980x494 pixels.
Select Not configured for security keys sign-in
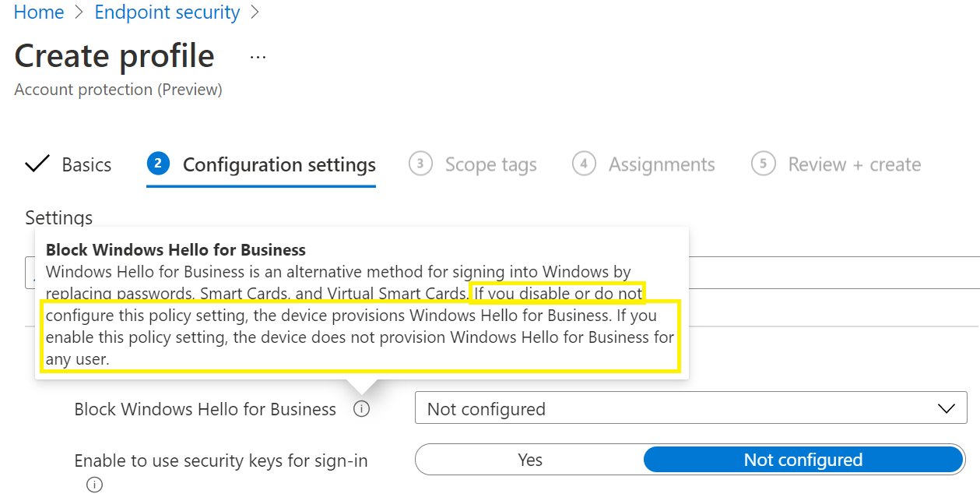(803, 460)
